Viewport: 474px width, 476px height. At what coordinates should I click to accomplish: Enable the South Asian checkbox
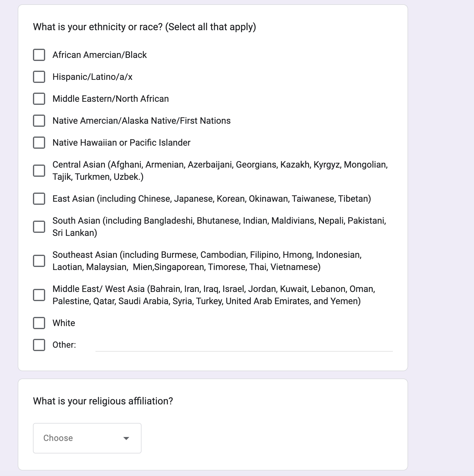(x=39, y=227)
